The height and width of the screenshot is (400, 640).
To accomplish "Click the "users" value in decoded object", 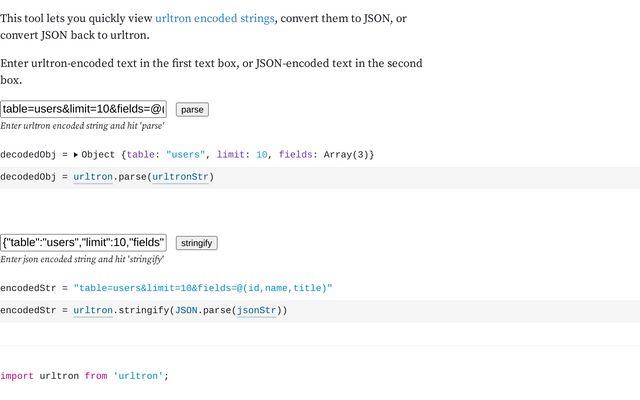I will point(186,155).
